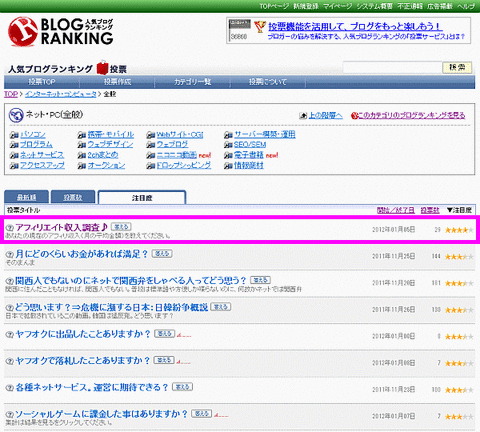
Task: Click the question icon beside ソーシャルゲームに課金した事はありますか
Action: pyautogui.click(x=10, y=415)
